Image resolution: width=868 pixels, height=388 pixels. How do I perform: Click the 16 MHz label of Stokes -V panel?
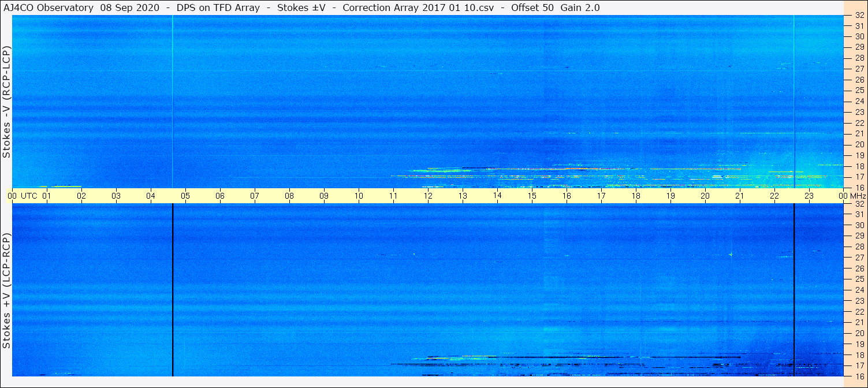[859, 187]
